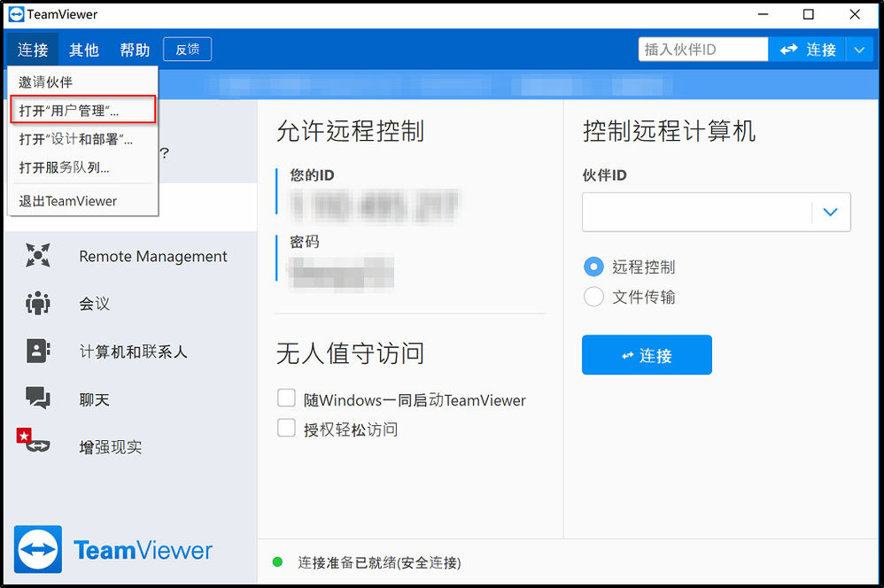Open the 帮助 menu

(135, 50)
